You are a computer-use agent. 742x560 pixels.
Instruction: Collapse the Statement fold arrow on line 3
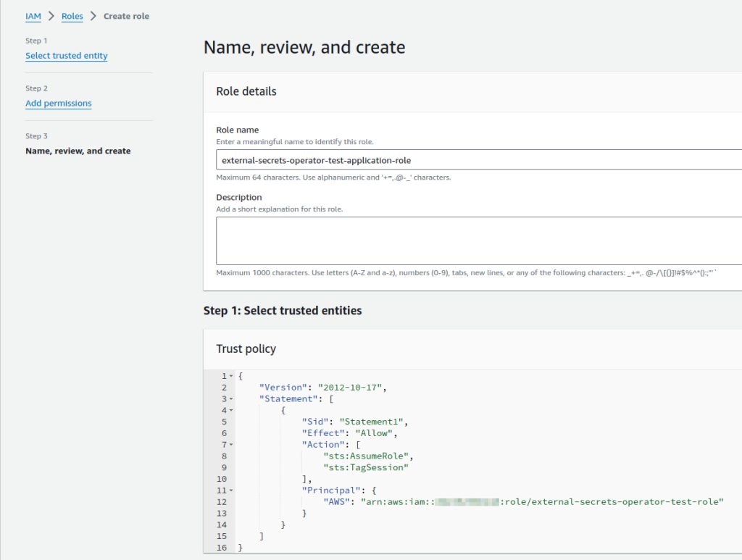231,399
